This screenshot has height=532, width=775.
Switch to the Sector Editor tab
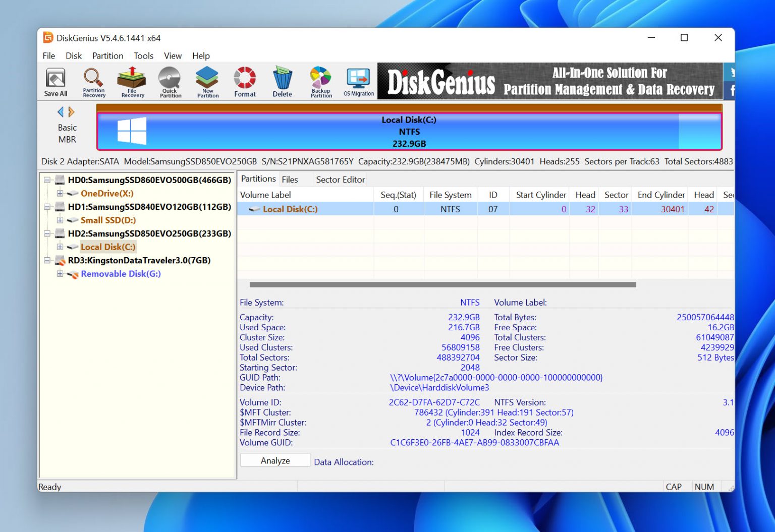[340, 179]
